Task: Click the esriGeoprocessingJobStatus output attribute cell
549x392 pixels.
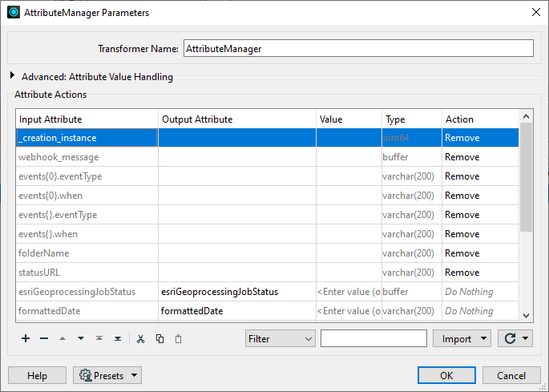Action: tap(237, 292)
